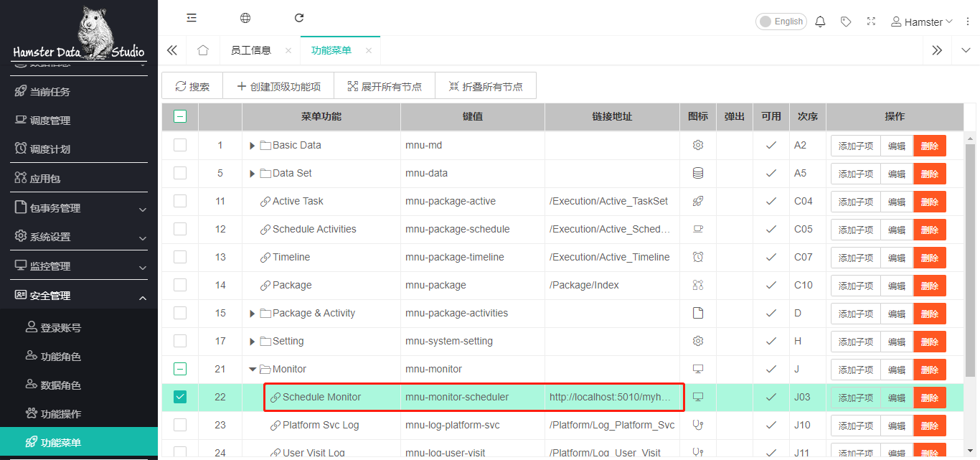Open 登录账号 in the sidebar menu
Viewport: 980px width, 460px height.
60,328
